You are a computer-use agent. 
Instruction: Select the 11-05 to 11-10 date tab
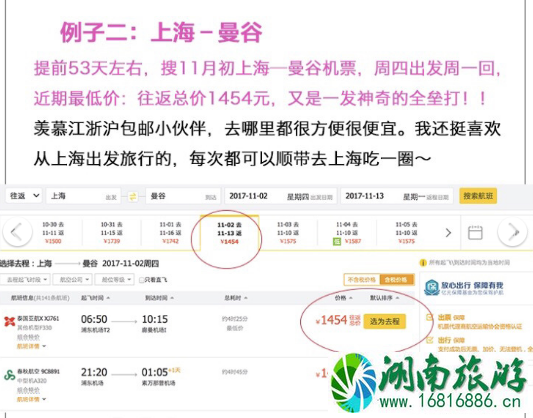[x=406, y=233]
